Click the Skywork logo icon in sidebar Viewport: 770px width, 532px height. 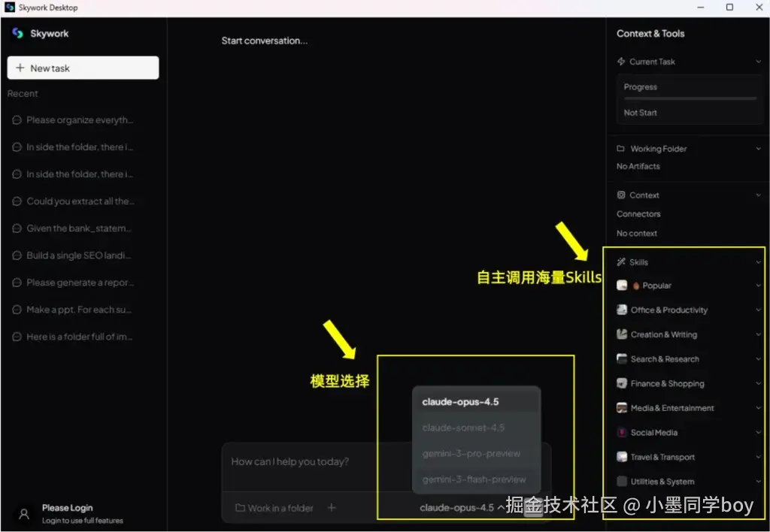coord(18,33)
